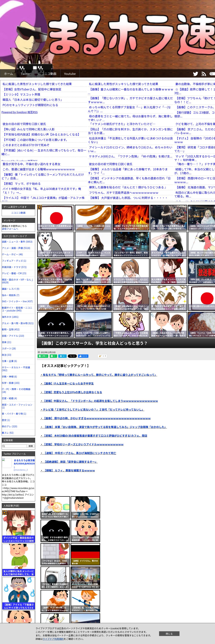215x644 pixels.
Task: Open category 邦画洋画・ドラマ (572)
Action: (14, 267)
